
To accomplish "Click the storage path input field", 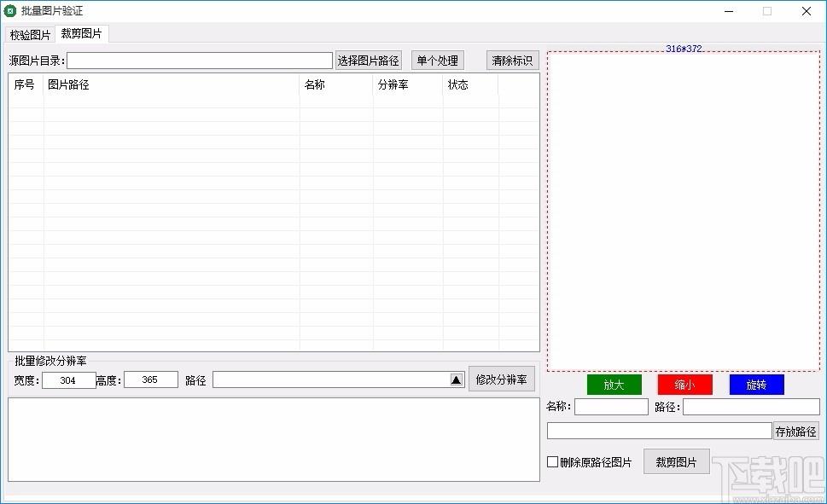I will coord(659,431).
